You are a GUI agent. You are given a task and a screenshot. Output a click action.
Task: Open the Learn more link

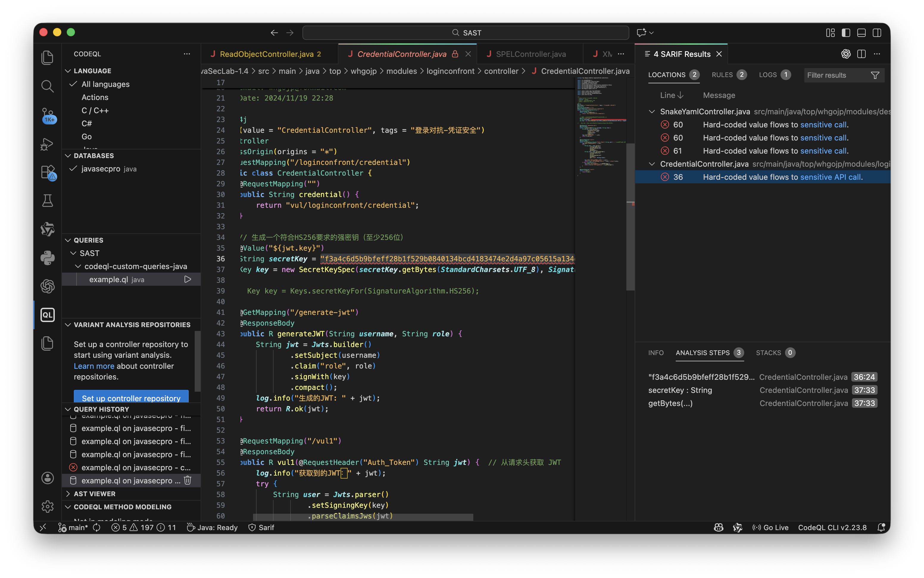click(94, 366)
